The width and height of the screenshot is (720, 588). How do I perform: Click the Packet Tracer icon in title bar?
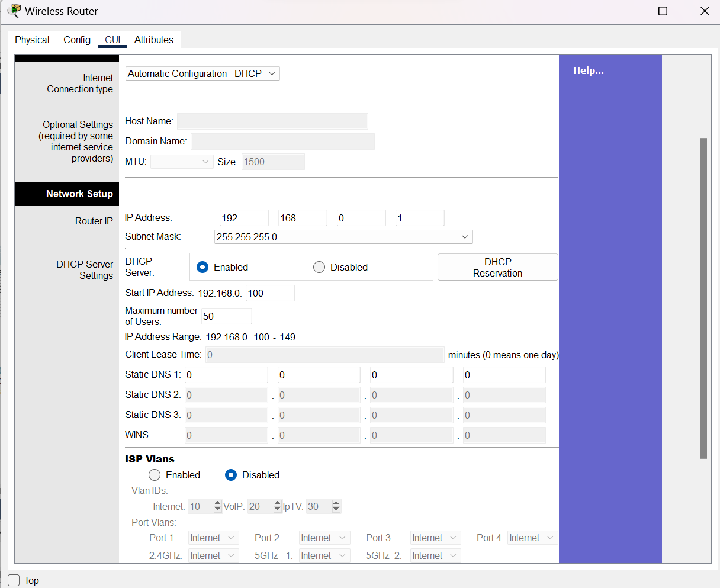[14, 11]
